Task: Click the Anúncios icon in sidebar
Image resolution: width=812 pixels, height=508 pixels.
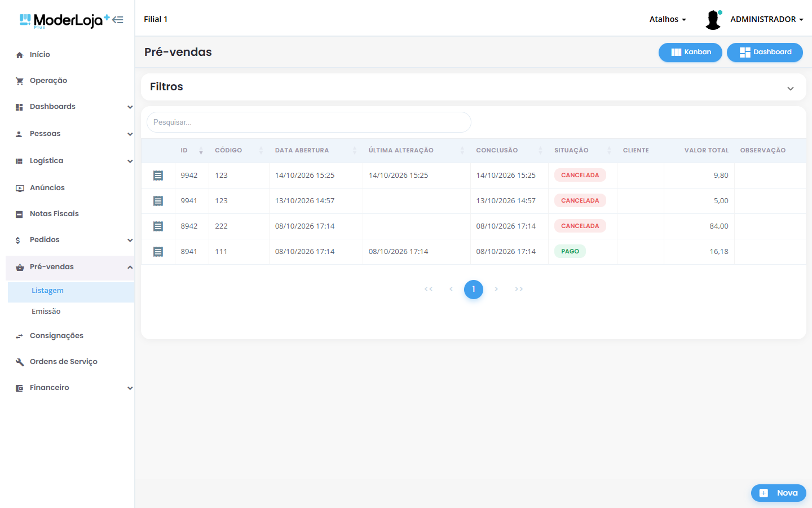Action: [x=20, y=188]
